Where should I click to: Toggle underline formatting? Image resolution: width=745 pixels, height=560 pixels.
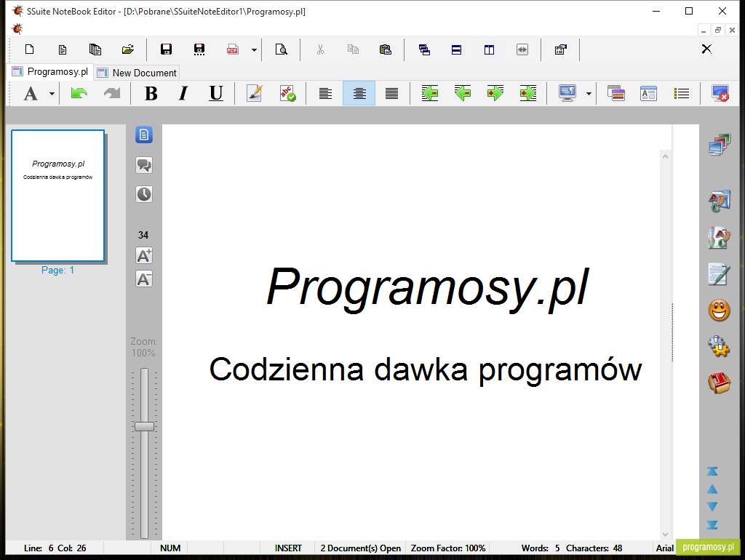pyautogui.click(x=216, y=93)
